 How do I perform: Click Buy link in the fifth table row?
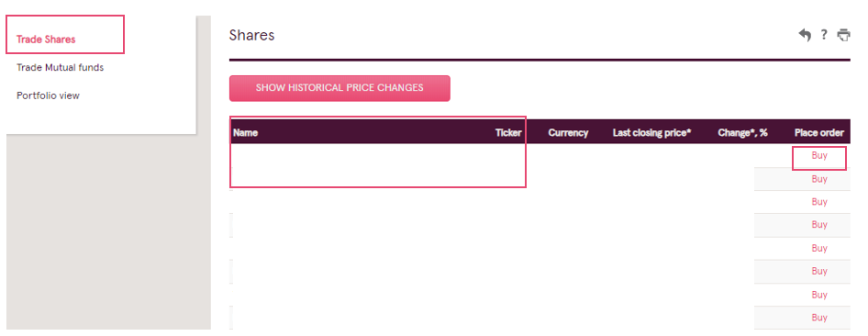(x=819, y=248)
